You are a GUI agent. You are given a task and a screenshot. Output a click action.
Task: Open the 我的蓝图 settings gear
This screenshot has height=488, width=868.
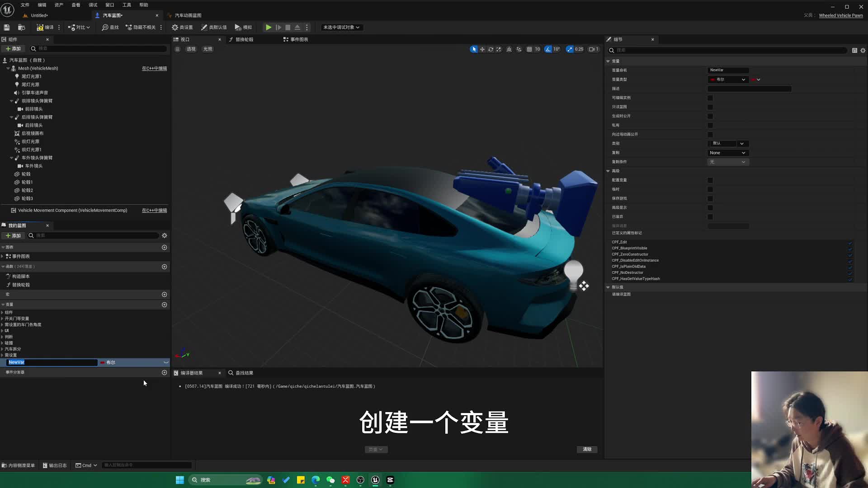(x=165, y=236)
